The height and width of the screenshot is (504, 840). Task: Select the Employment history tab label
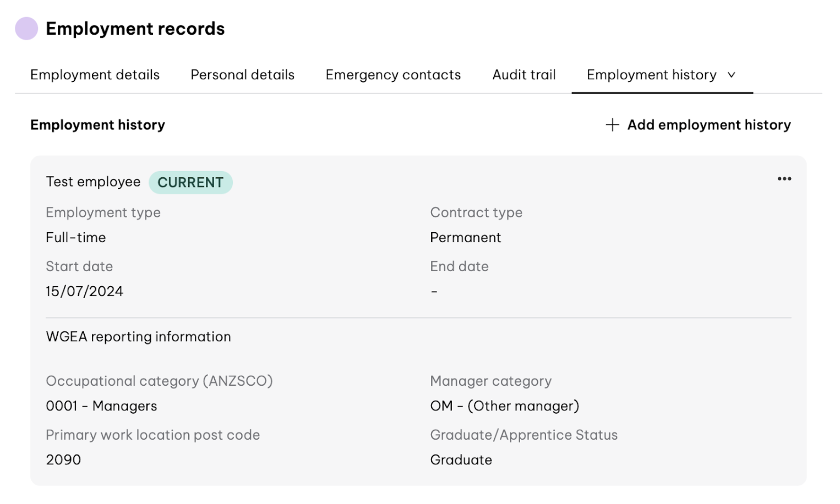(651, 75)
